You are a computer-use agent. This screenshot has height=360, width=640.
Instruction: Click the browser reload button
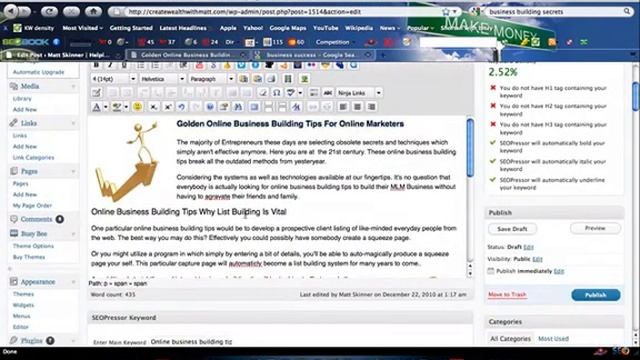pyautogui.click(x=49, y=11)
